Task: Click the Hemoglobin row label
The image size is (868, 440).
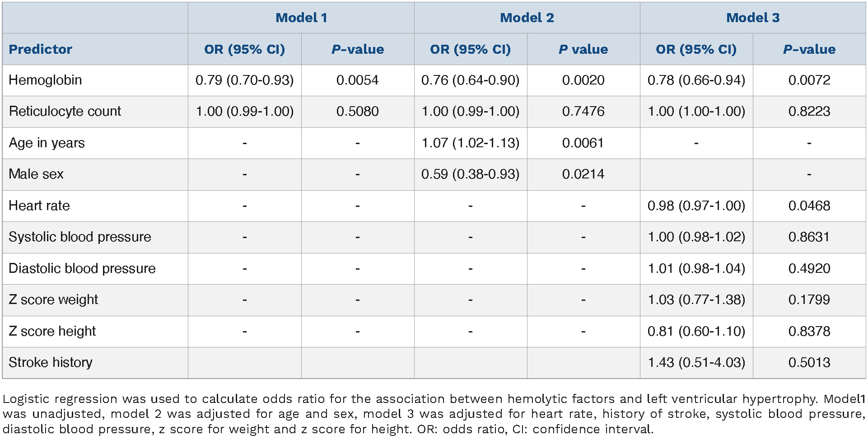Action: tap(45, 80)
